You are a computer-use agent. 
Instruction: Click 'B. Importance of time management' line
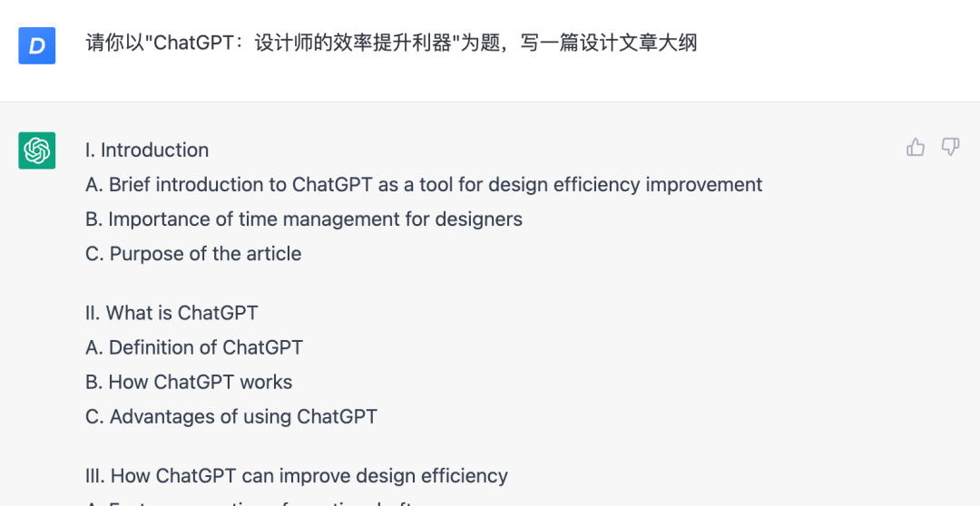(x=304, y=219)
